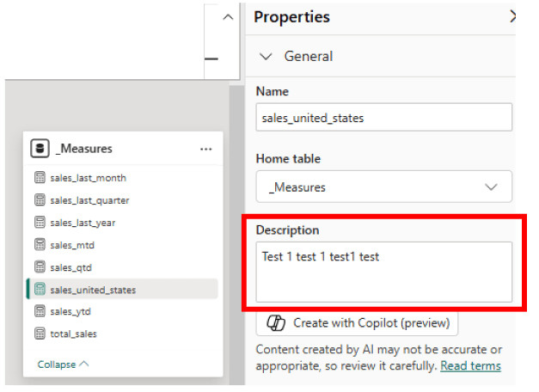Select the sales_ytd measure
The image size is (539, 392).
pos(70,311)
